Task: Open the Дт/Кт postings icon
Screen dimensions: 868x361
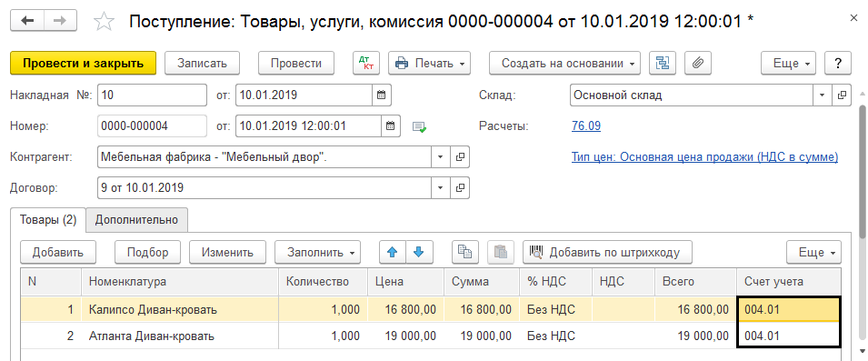Action: tap(366, 63)
